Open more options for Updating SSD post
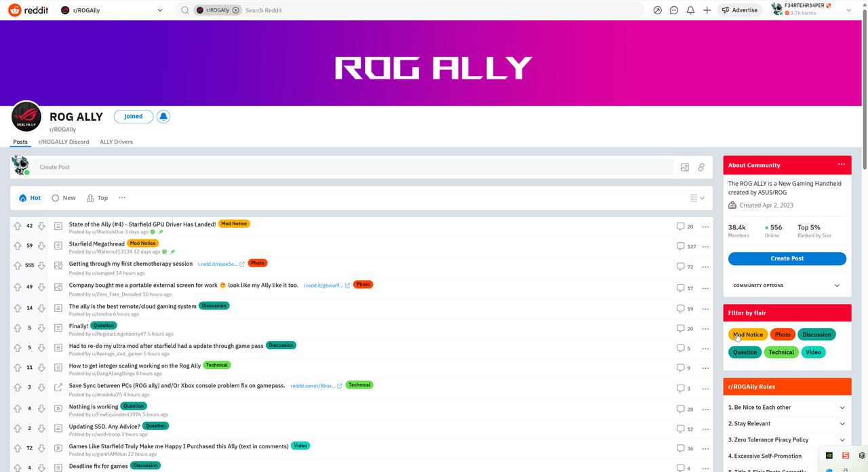This screenshot has width=868, height=472. (x=705, y=429)
